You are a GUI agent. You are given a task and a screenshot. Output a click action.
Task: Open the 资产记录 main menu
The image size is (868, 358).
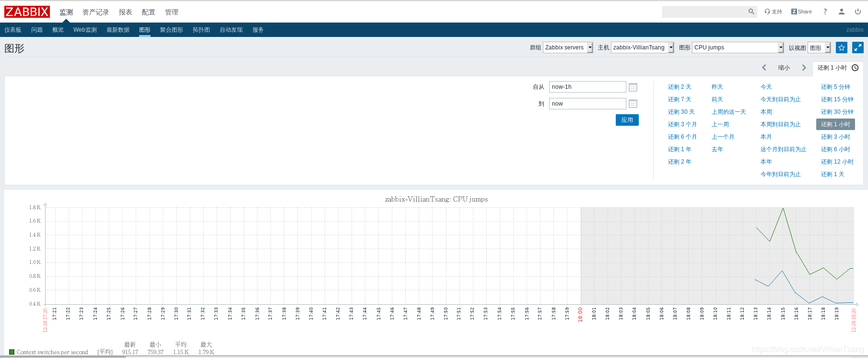95,12
